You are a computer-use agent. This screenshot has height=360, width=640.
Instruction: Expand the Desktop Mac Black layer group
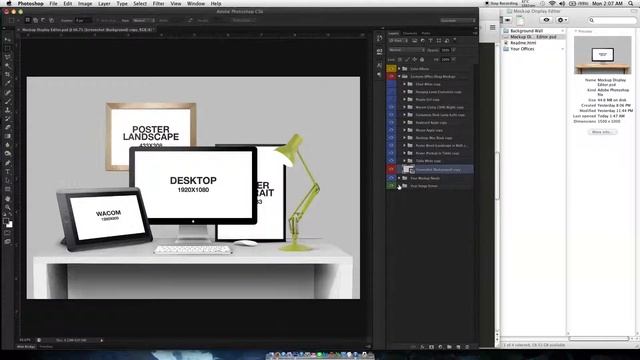(404, 138)
